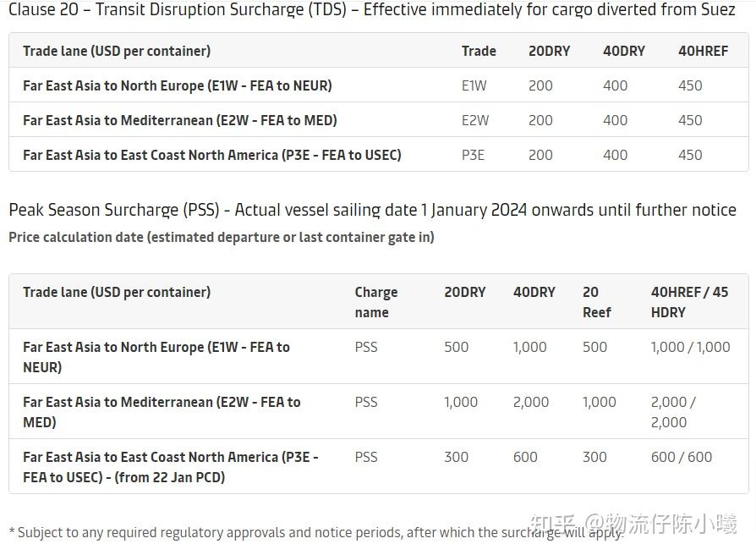This screenshot has height=555, width=756.
Task: Click the 2,000 40DRY value for Mediterranean
Action: [x=530, y=402]
